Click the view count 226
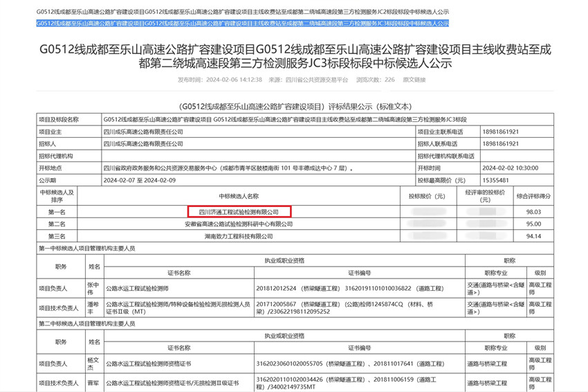The height and width of the screenshot is (392, 588). (389, 80)
